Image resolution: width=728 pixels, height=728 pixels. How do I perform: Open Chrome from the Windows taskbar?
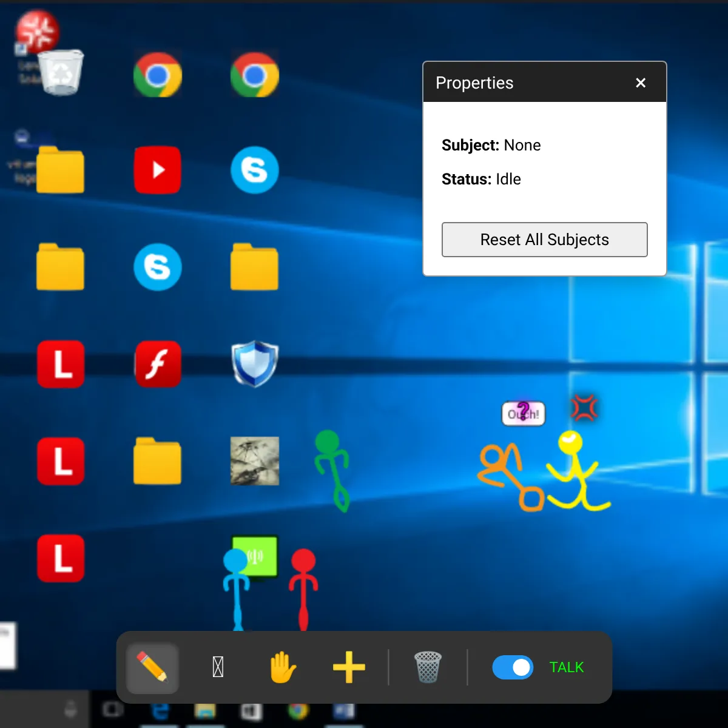click(298, 710)
